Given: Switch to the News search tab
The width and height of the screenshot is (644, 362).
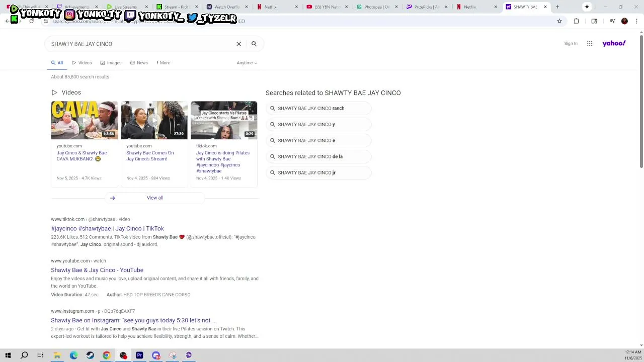Looking at the screenshot, I should click(x=139, y=63).
